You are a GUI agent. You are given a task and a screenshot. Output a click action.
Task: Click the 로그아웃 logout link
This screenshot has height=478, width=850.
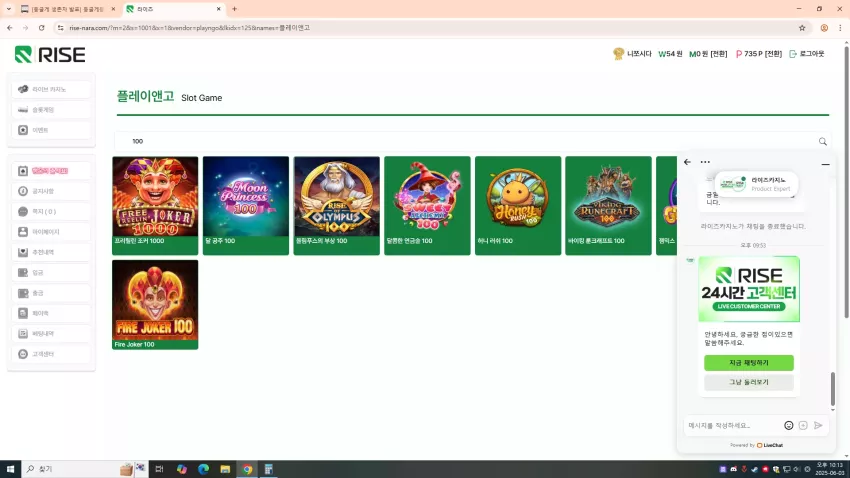tap(807, 54)
